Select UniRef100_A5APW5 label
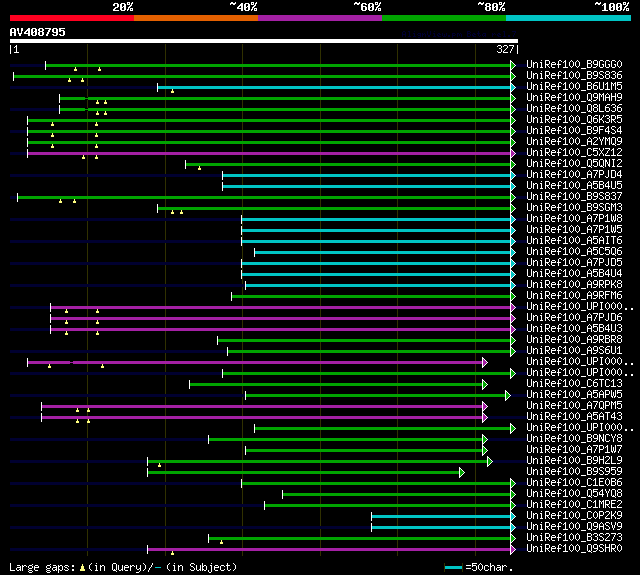The height and width of the screenshot is (575, 640). pos(574,395)
